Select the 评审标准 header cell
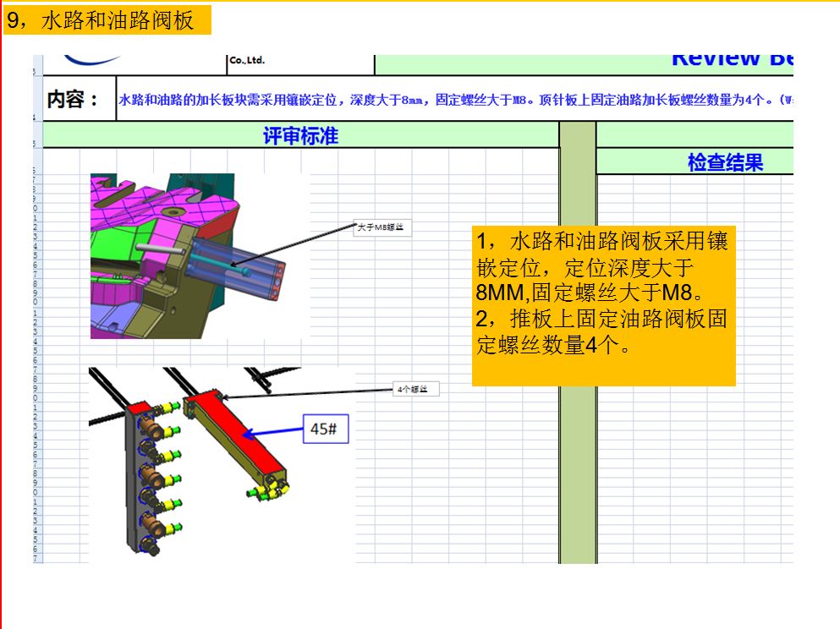Image resolution: width=840 pixels, height=629 pixels. click(300, 135)
